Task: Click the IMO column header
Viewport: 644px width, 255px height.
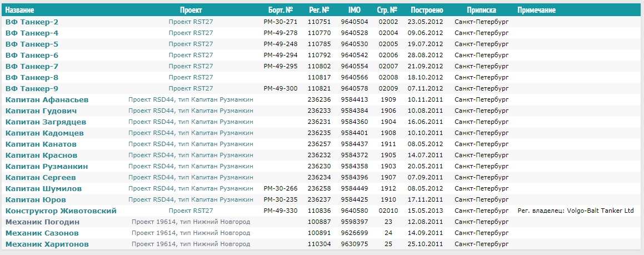Action: pos(355,10)
